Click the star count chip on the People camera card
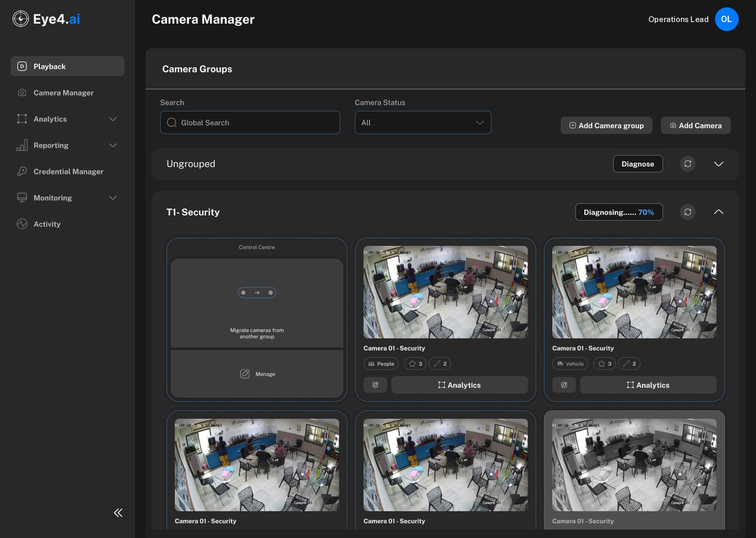Image resolution: width=756 pixels, height=538 pixels. click(415, 364)
